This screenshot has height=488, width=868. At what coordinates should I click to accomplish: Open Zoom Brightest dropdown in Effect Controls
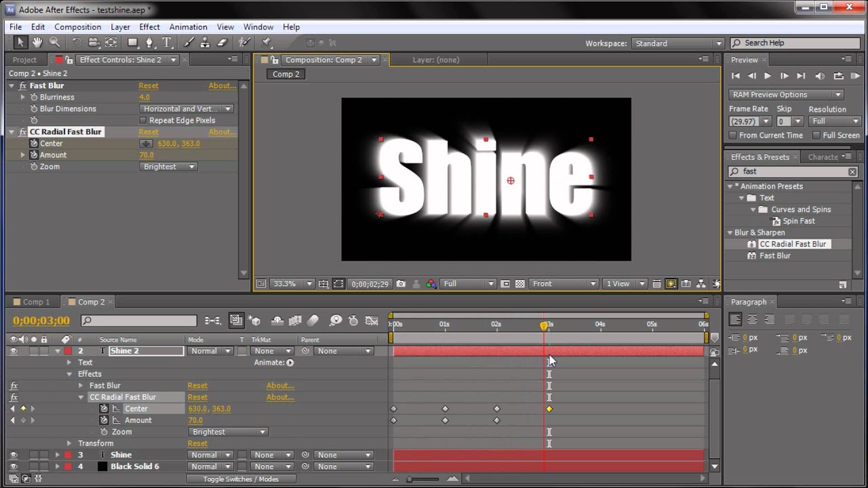click(168, 167)
